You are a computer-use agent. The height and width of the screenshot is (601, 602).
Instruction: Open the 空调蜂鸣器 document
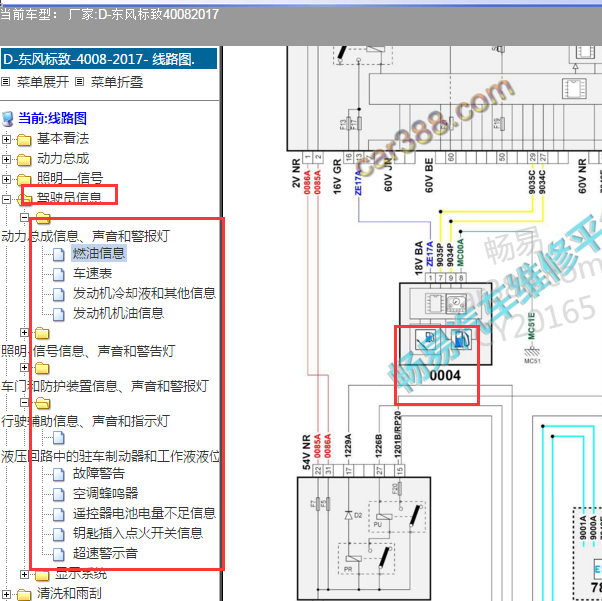point(106,493)
